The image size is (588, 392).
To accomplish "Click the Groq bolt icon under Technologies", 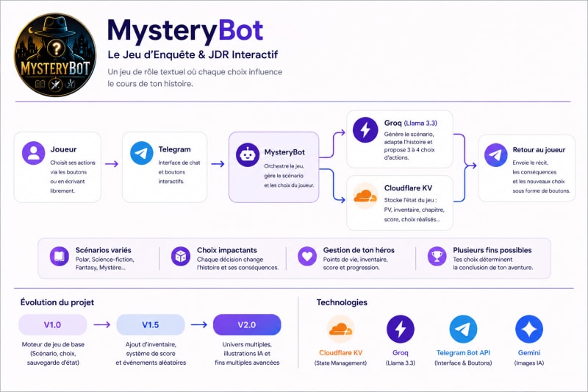I will 401,329.
